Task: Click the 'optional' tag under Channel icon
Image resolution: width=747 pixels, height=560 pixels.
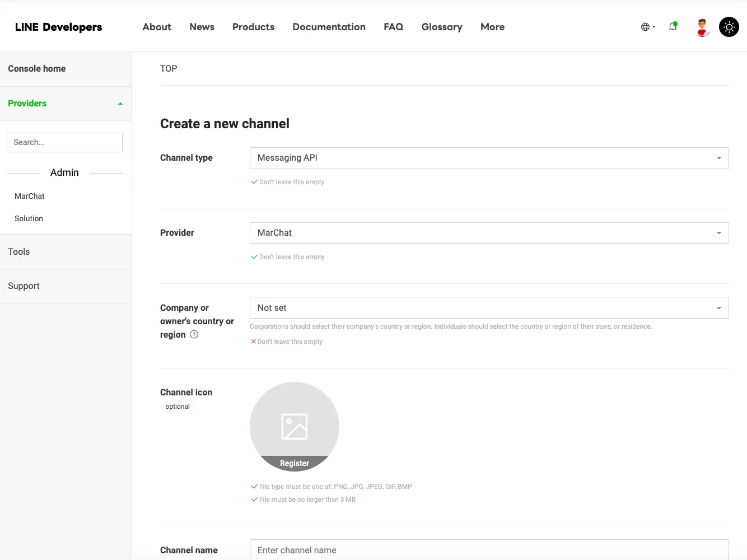Action: pos(178,407)
